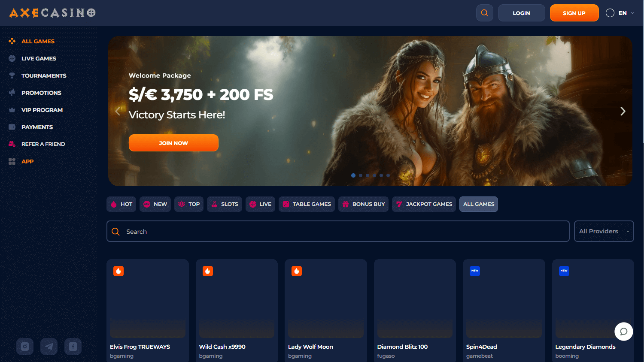
Task: Click the VIP Program crown icon
Action: coord(12,110)
